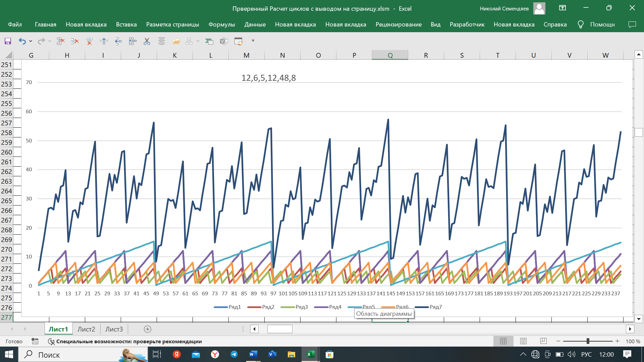Click the chart title 12,6,5,12,48,8
This screenshot has height=362, width=644.
tap(269, 78)
